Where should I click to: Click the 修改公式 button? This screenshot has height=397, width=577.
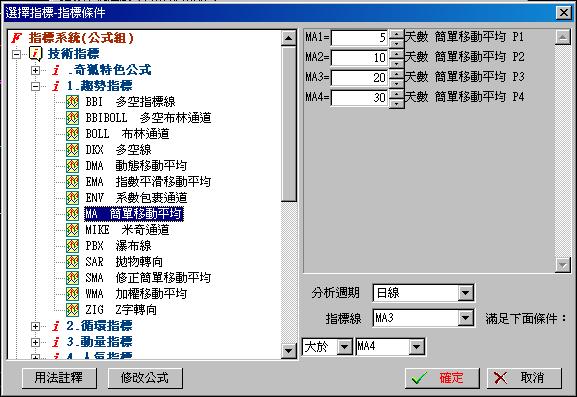pos(145,378)
